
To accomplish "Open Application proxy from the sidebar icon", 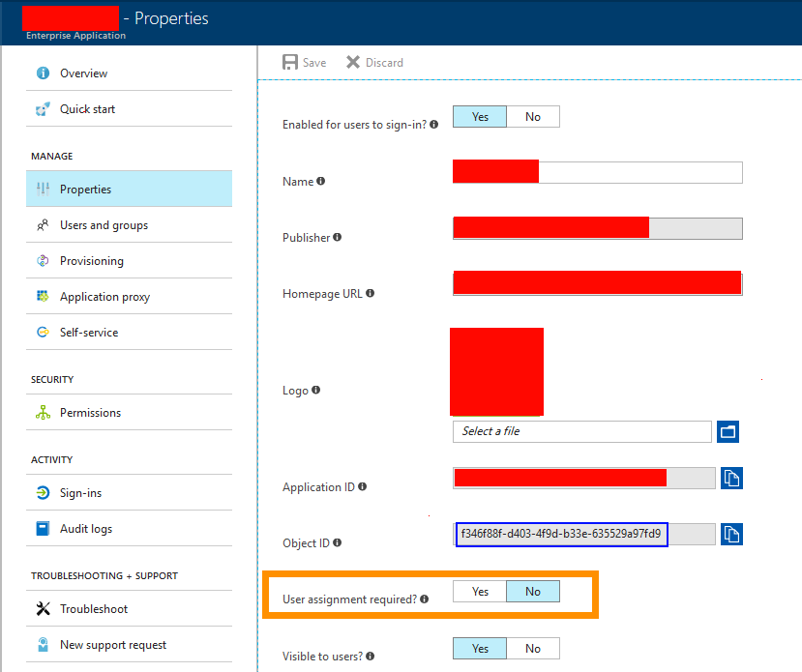I will point(41,296).
